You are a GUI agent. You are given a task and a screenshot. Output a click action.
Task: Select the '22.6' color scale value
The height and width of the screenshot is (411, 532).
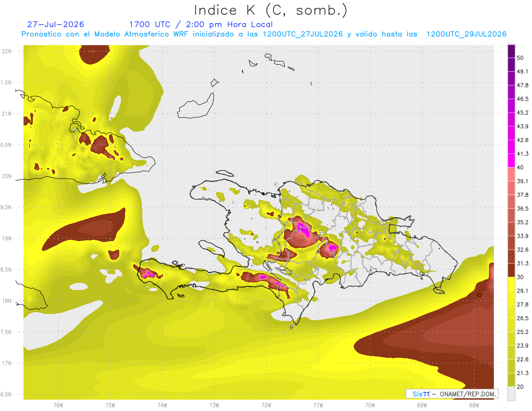[523, 359]
